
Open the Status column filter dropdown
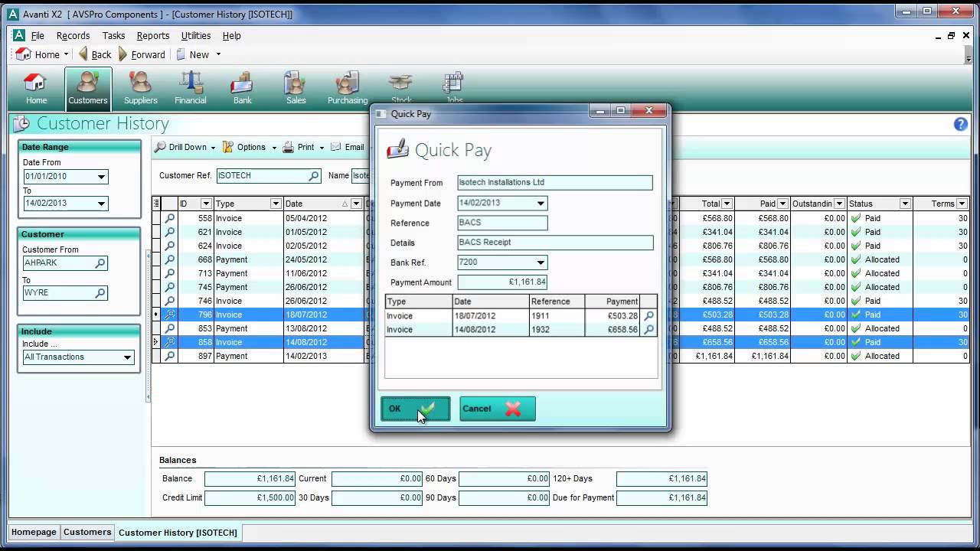[x=905, y=204]
